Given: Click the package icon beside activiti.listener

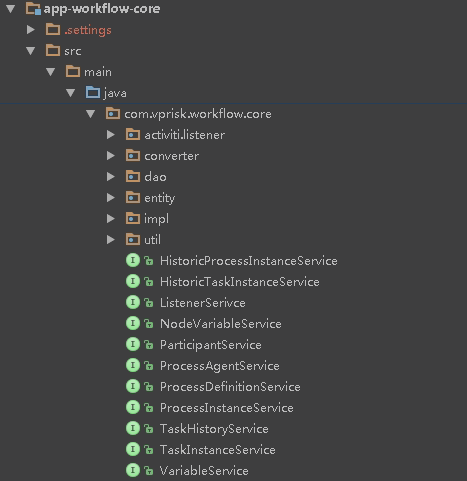Looking at the screenshot, I should (x=133, y=135).
